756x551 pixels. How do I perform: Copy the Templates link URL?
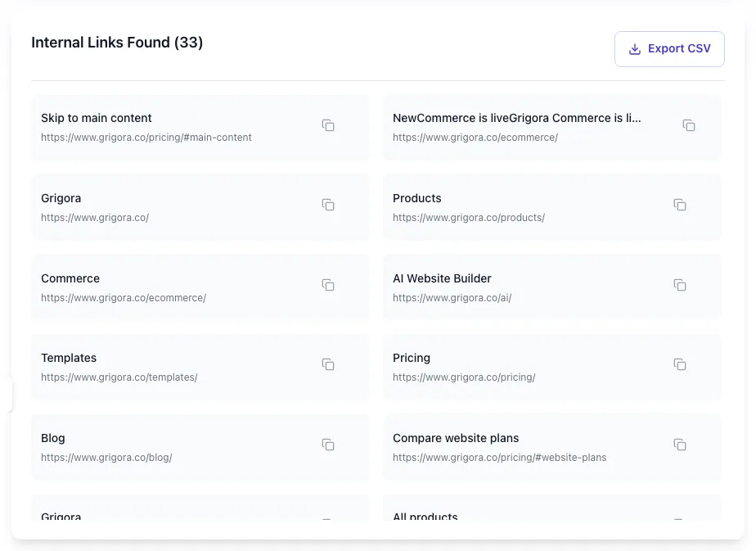[328, 364]
